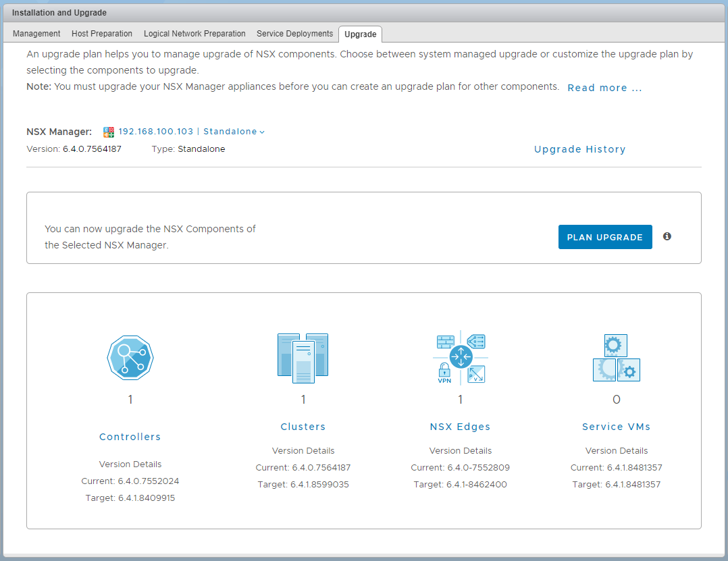Click the Clusters servers icon
This screenshot has height=561, width=728.
click(303, 358)
